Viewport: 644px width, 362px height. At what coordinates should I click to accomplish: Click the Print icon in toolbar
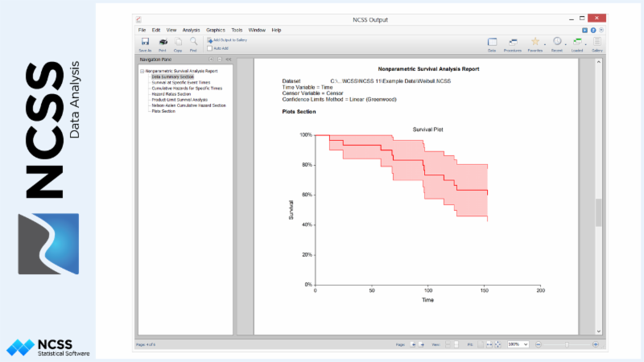(x=163, y=42)
